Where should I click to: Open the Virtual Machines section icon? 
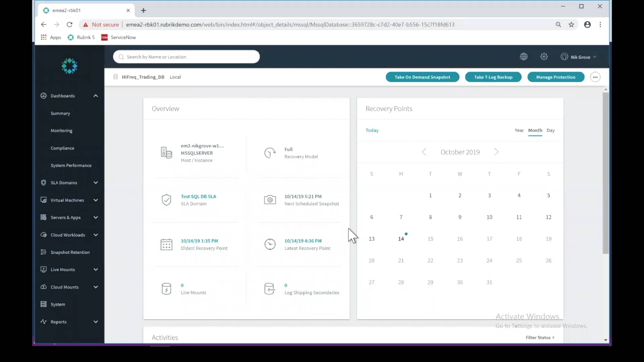(43, 200)
